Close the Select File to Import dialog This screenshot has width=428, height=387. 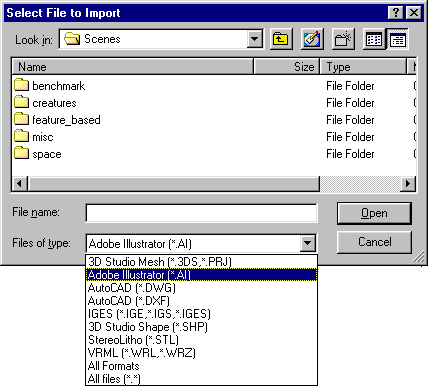(x=414, y=13)
